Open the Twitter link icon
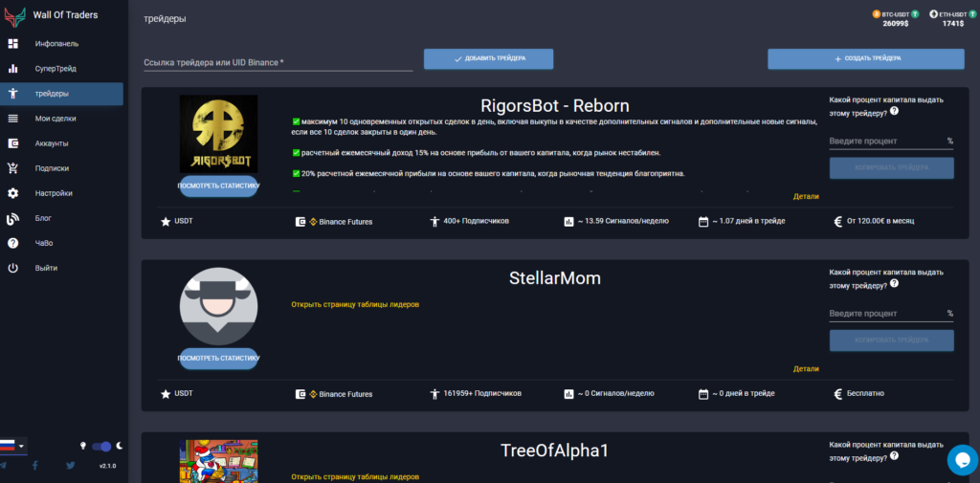 point(71,466)
